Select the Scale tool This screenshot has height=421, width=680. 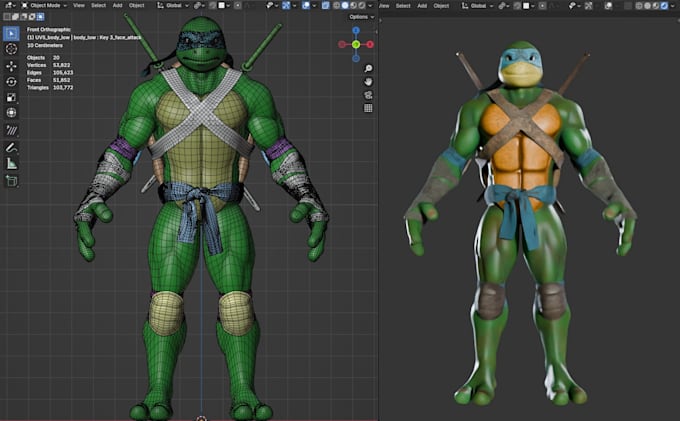[11, 97]
